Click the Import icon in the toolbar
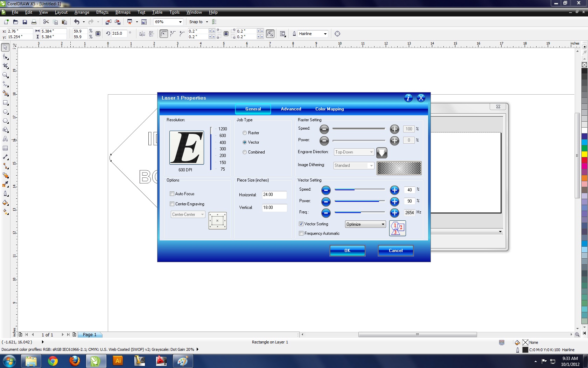 coord(108,22)
